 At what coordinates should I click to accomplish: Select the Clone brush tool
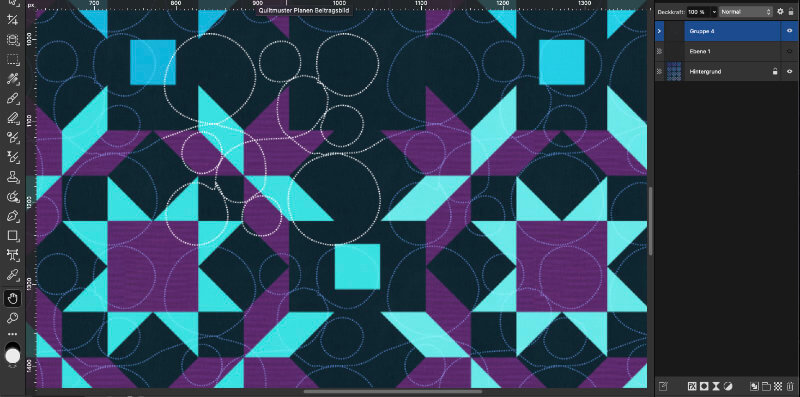point(12,157)
